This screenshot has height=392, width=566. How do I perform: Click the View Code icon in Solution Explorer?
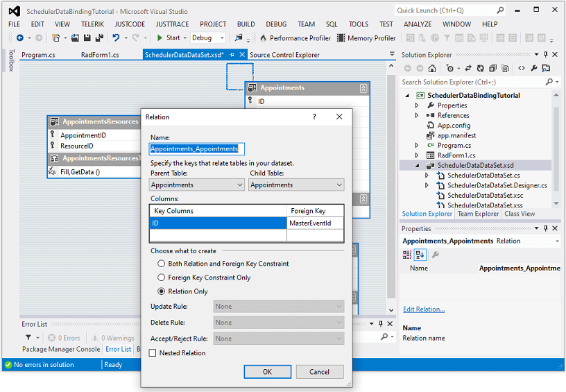click(x=521, y=68)
